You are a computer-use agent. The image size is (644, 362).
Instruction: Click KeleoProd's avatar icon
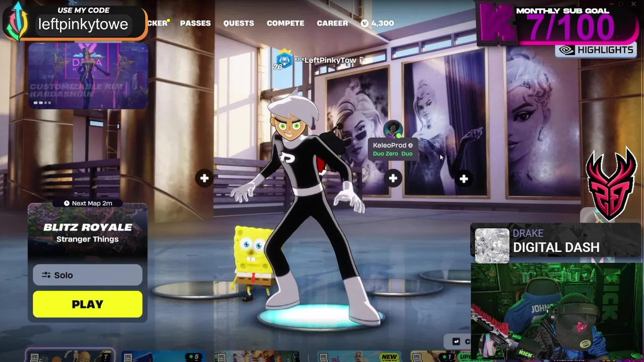click(x=393, y=129)
